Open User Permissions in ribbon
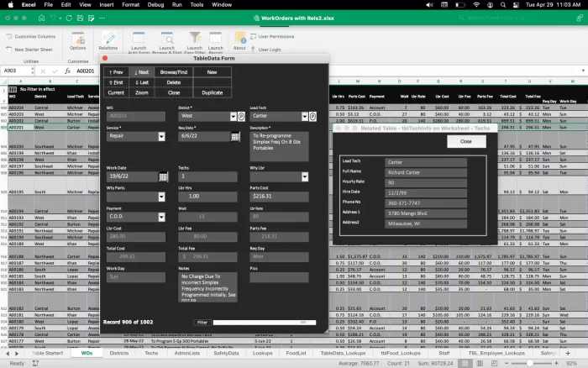 pyautogui.click(x=276, y=37)
